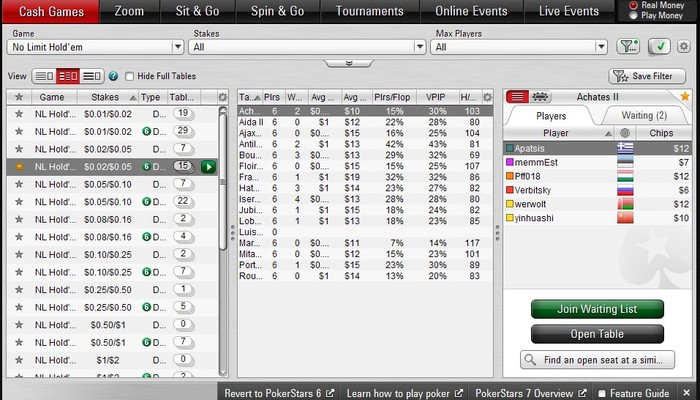Viewport: 700px width, 400px height.
Task: Toggle the Feature Guide checkbox
Action: coord(602,393)
